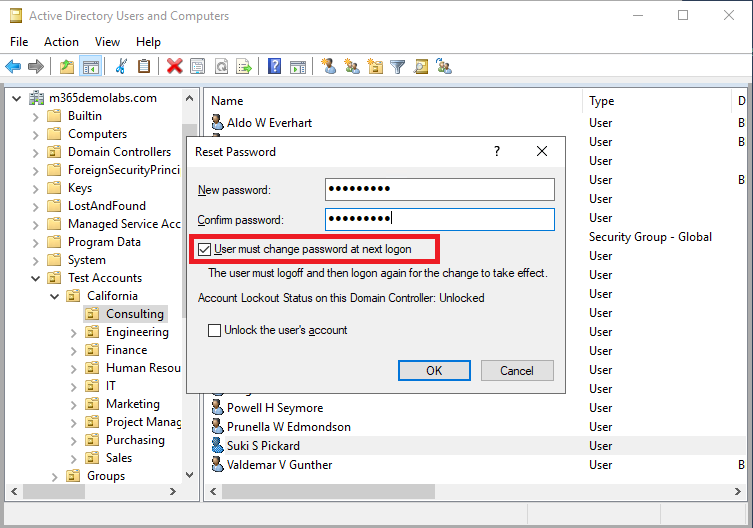Click the create new user toolbar icon
The width and height of the screenshot is (753, 528).
[x=328, y=67]
